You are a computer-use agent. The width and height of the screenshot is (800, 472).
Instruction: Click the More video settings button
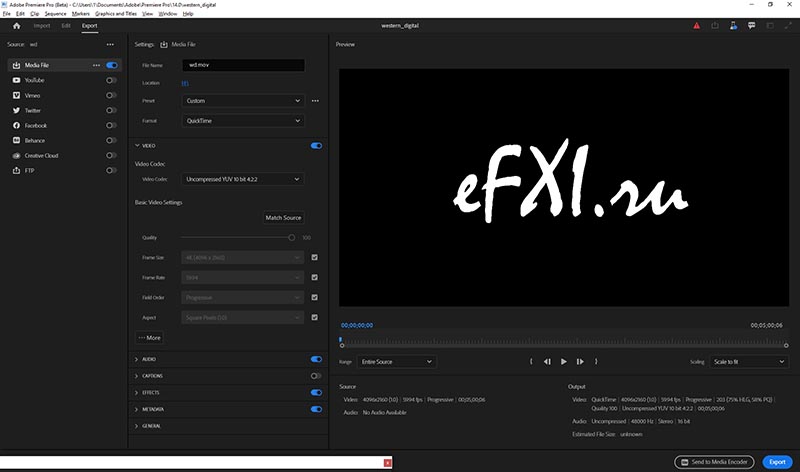click(x=149, y=338)
